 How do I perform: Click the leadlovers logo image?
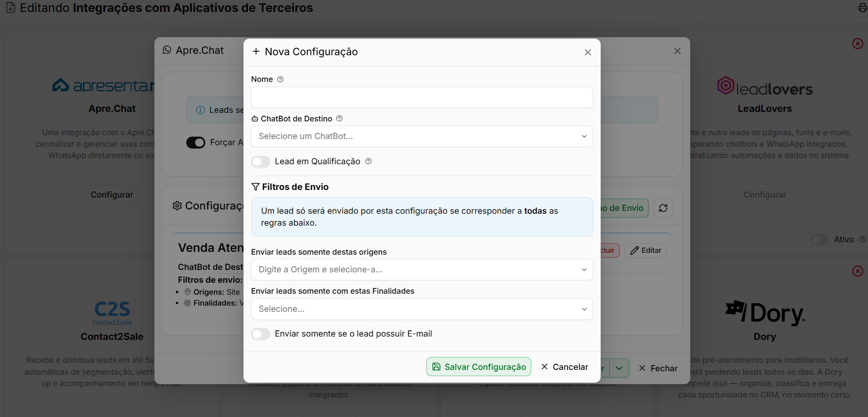tap(765, 87)
